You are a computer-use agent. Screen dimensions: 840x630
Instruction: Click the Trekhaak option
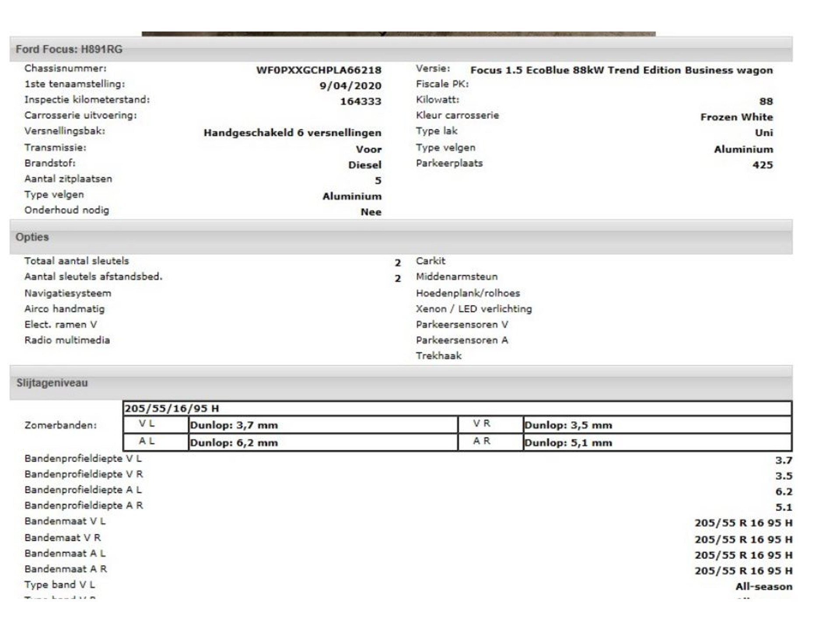coord(438,356)
